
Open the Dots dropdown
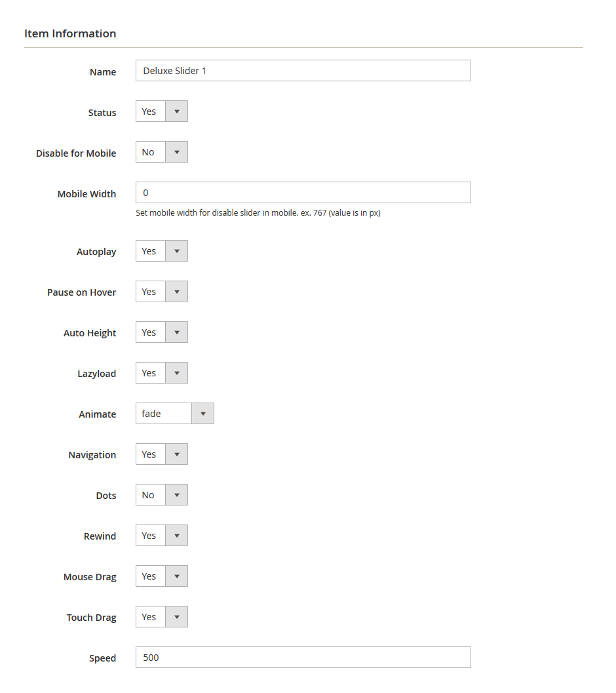coord(162,495)
